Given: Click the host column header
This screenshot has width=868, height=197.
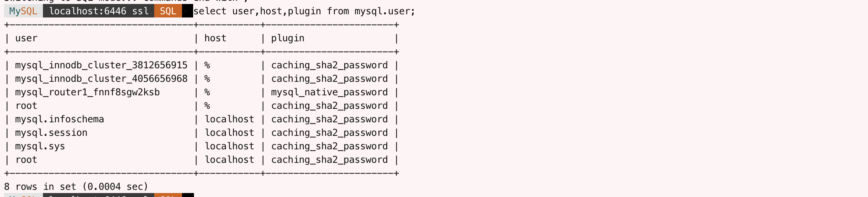Looking at the screenshot, I should click(215, 39).
